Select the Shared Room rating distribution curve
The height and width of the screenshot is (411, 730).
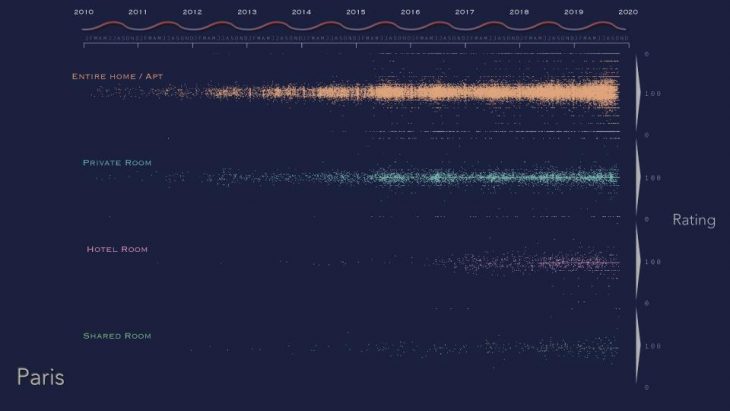coord(638,346)
